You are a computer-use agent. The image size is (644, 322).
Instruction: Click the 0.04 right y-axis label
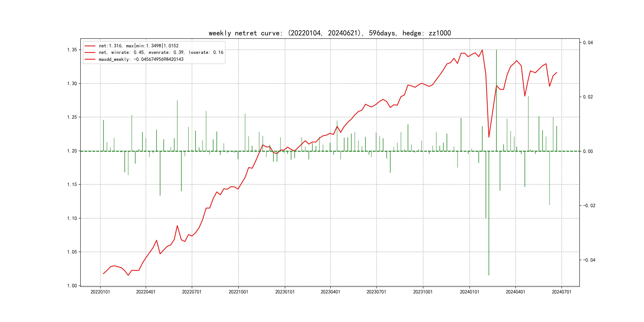pyautogui.click(x=588, y=43)
